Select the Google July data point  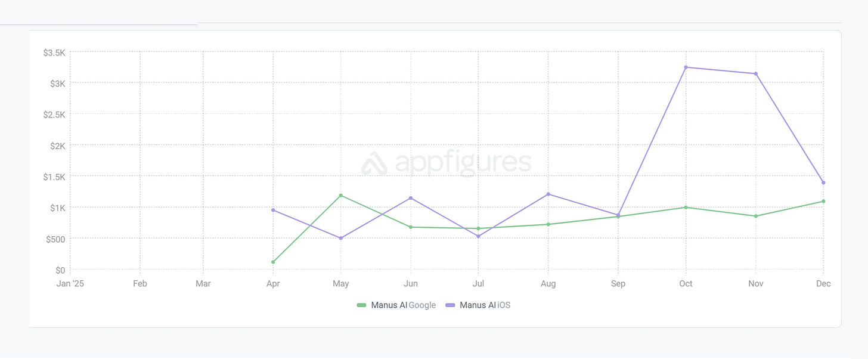point(478,228)
